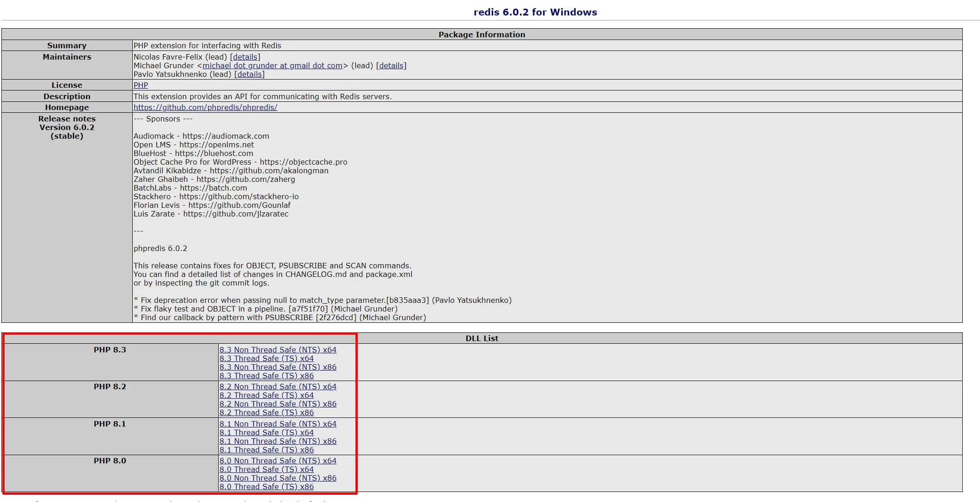Download 8.3 Thread Safe (TS) x86
The height and width of the screenshot is (502, 980).
(x=266, y=376)
